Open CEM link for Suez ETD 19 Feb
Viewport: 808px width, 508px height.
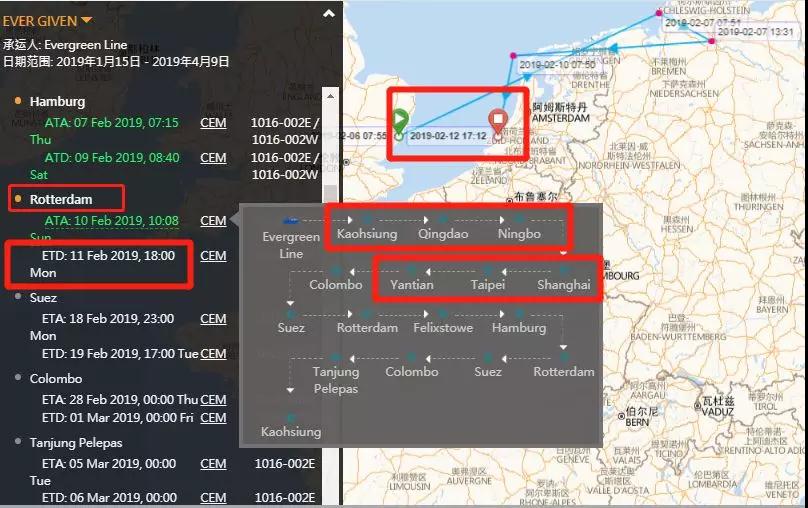point(213,354)
